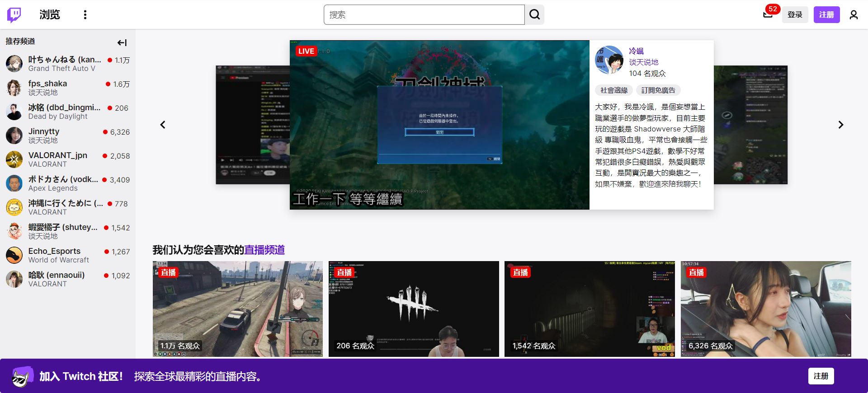This screenshot has width=868, height=393.
Task: Open the stream thumbnail with 206 viewers
Action: [414, 309]
